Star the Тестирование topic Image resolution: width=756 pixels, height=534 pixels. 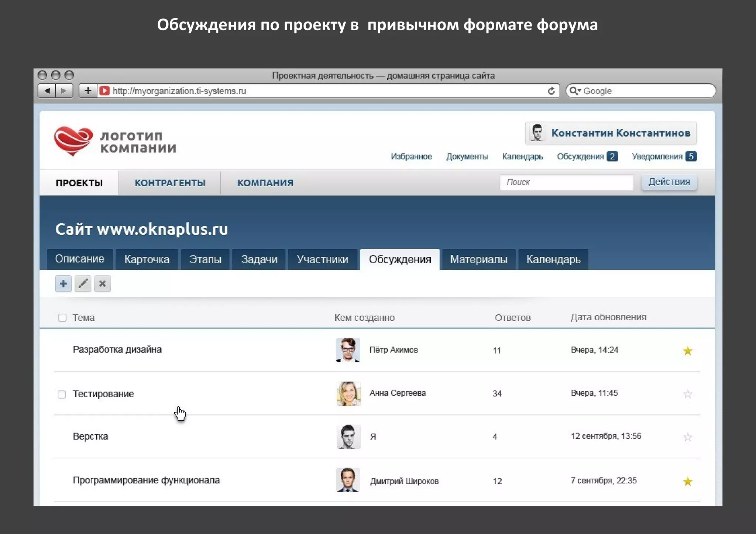(x=687, y=394)
